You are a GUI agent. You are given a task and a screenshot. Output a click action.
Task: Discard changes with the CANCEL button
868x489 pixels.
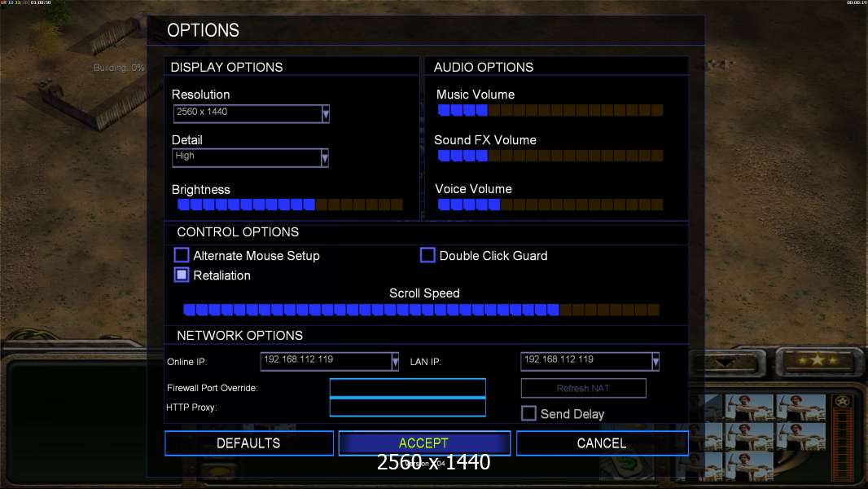[603, 443]
